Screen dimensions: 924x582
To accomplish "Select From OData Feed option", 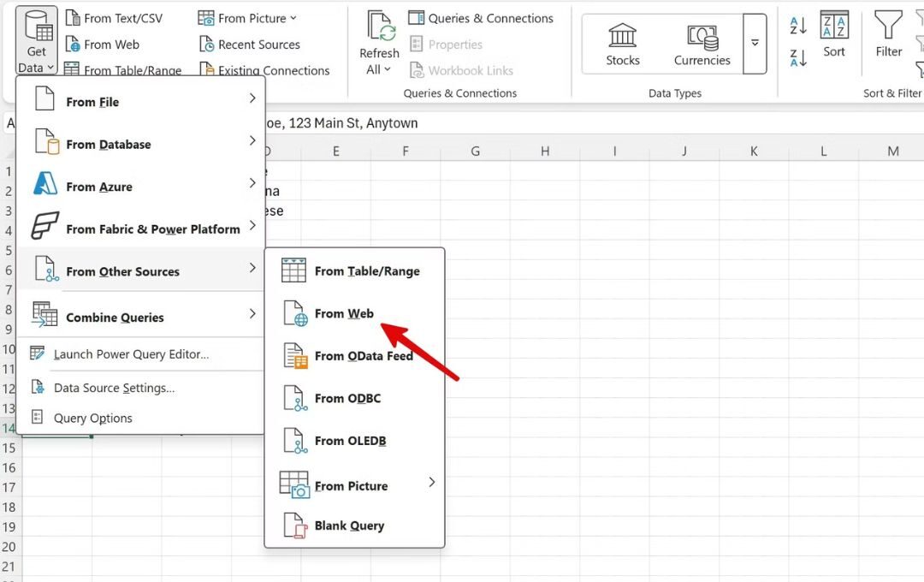I will coord(363,355).
